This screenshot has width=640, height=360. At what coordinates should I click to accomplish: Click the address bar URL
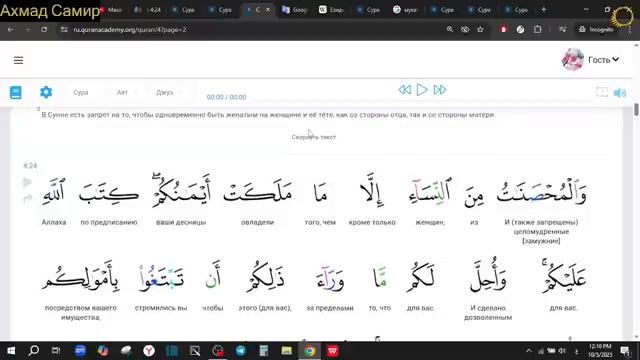[x=130, y=29]
